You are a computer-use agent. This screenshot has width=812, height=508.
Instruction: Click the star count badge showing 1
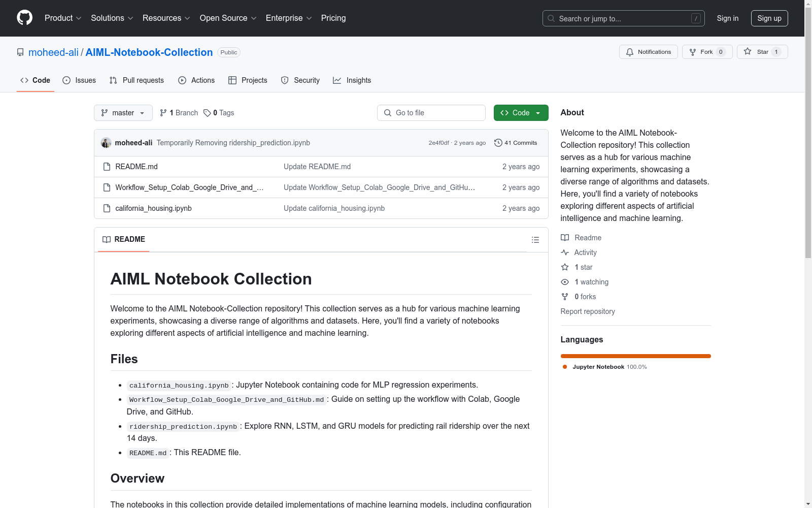(776, 52)
